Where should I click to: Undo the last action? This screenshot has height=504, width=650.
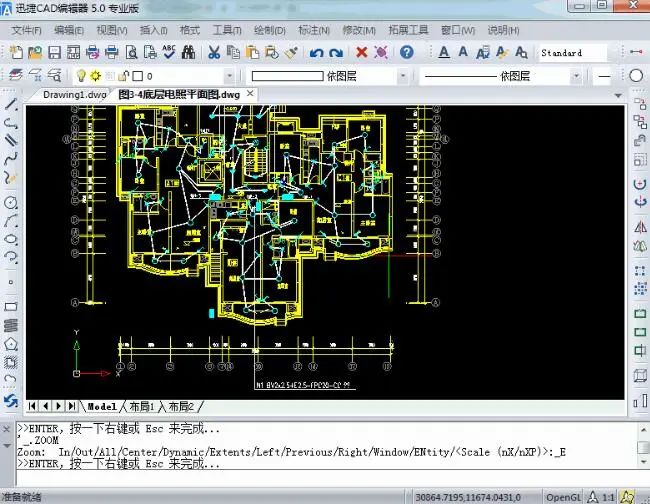click(317, 53)
